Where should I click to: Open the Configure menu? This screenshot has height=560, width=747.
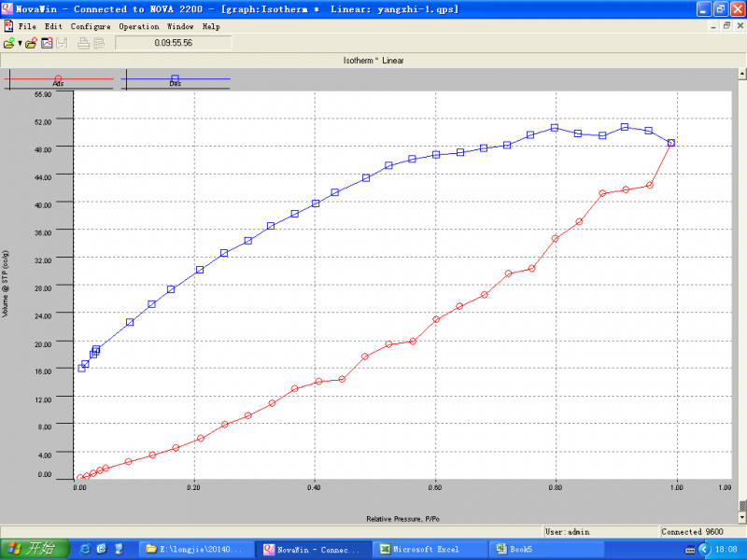pyautogui.click(x=91, y=26)
